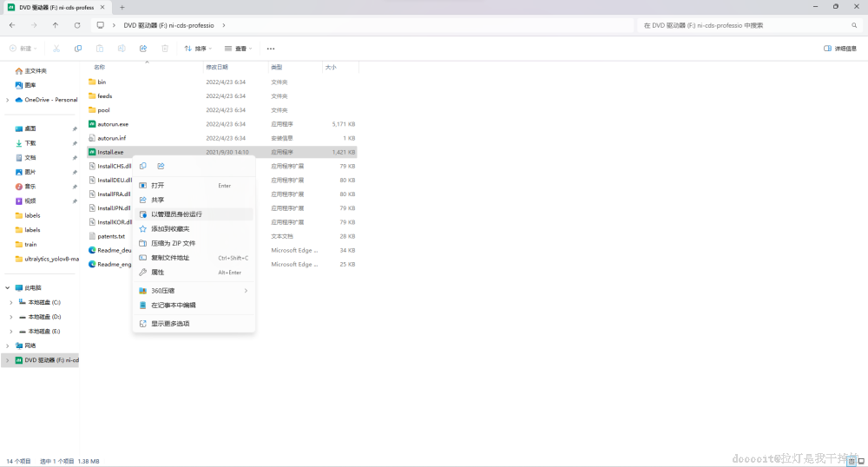Expand DVD 驱动器 (F:) tree node
This screenshot has height=467, width=868.
pos(7,359)
